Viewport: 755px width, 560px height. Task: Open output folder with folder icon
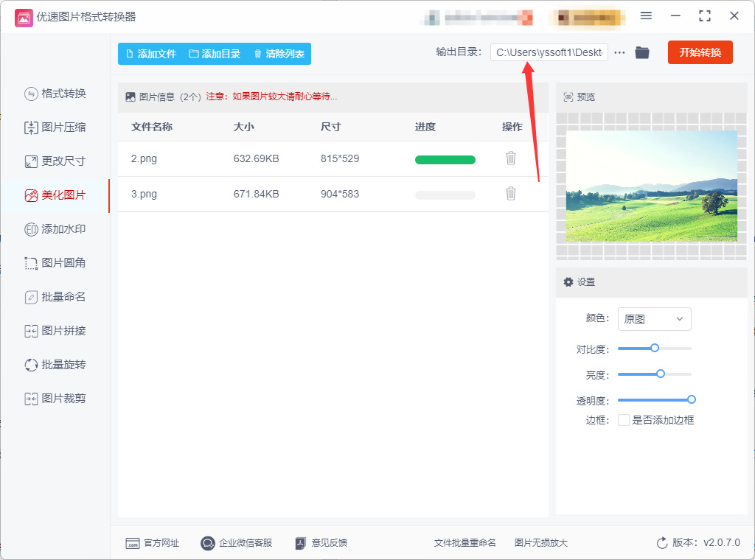tap(642, 52)
